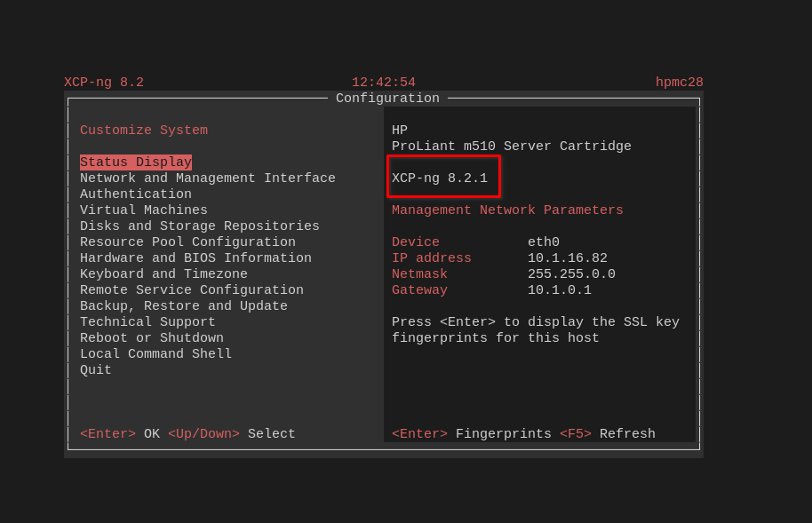812x523 pixels.
Task: Choose the Technical Support entry
Action: tap(147, 322)
